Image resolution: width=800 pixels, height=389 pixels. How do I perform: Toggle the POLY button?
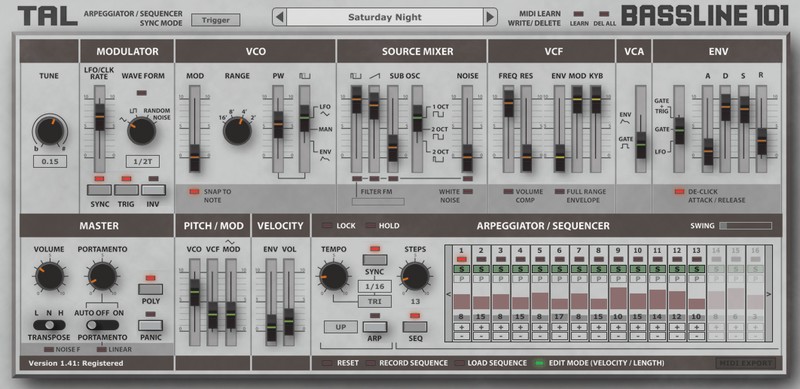(151, 289)
